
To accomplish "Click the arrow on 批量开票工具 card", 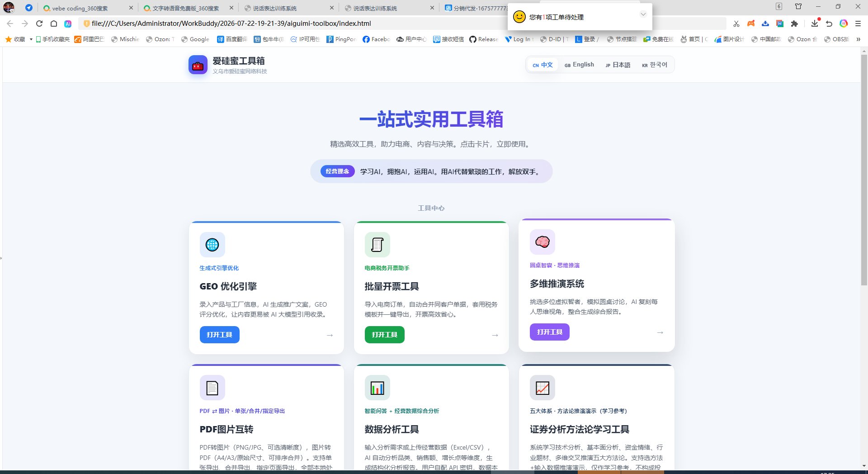I will tap(495, 335).
